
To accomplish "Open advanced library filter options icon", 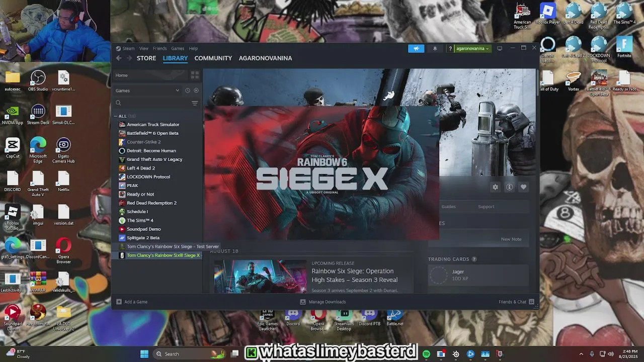I will 195,103.
